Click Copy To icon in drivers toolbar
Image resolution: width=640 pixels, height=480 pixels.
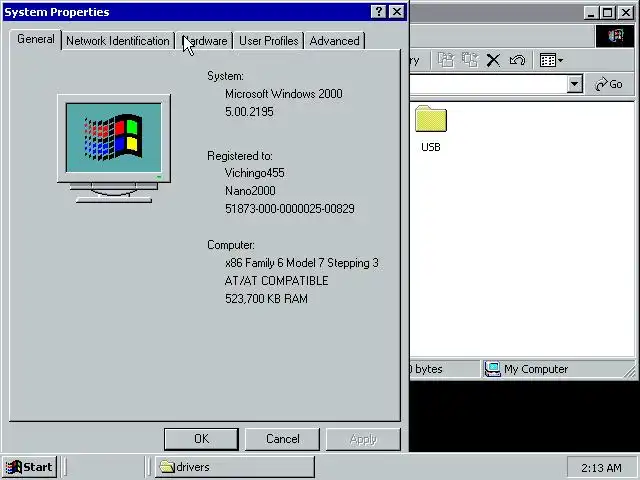point(469,60)
